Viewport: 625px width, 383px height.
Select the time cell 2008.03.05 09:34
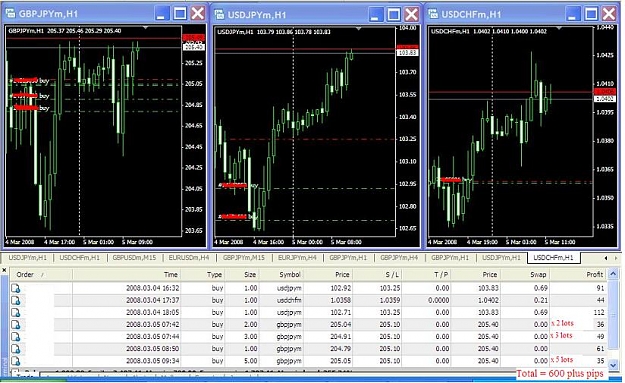pos(152,361)
